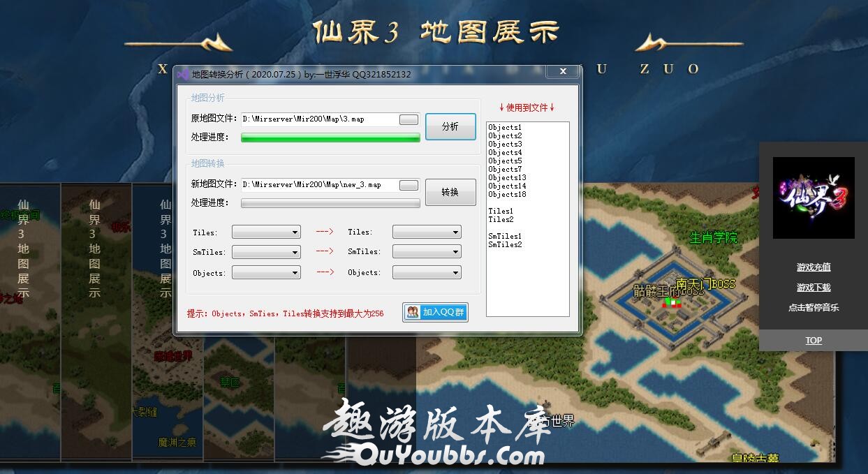
Task: Select Objects7 in the used files list
Action: pyautogui.click(x=505, y=170)
